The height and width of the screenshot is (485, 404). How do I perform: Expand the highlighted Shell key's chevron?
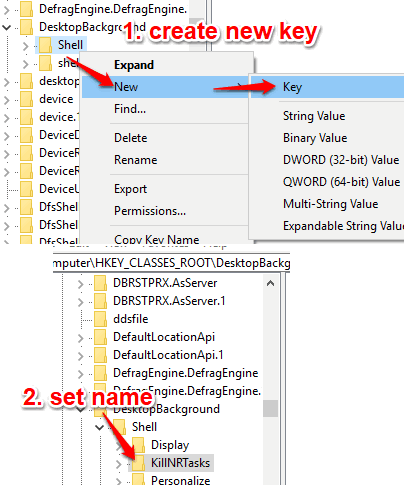coord(26,46)
